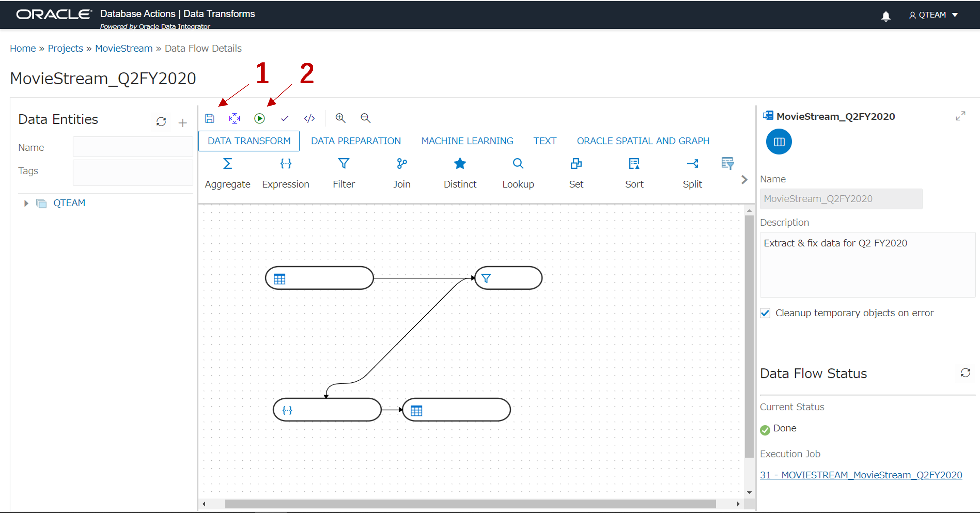Image resolution: width=980 pixels, height=513 pixels.
Task: Enable auto-fit layout view toggle
Action: [235, 118]
